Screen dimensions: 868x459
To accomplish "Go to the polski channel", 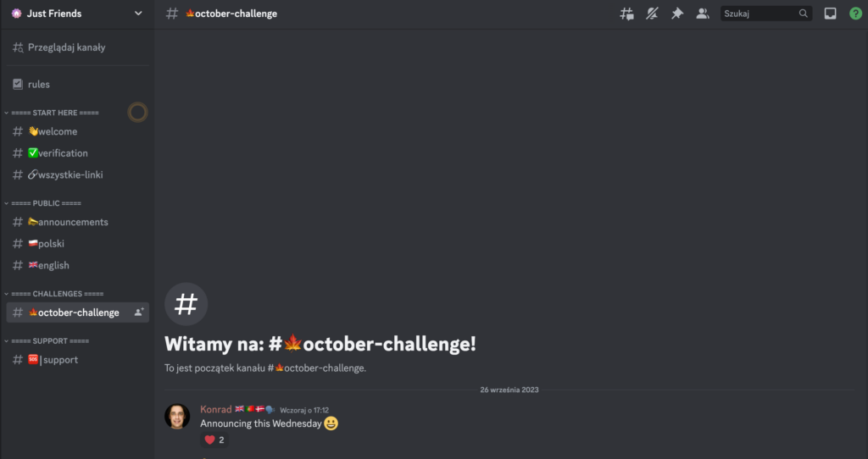I will point(77,244).
